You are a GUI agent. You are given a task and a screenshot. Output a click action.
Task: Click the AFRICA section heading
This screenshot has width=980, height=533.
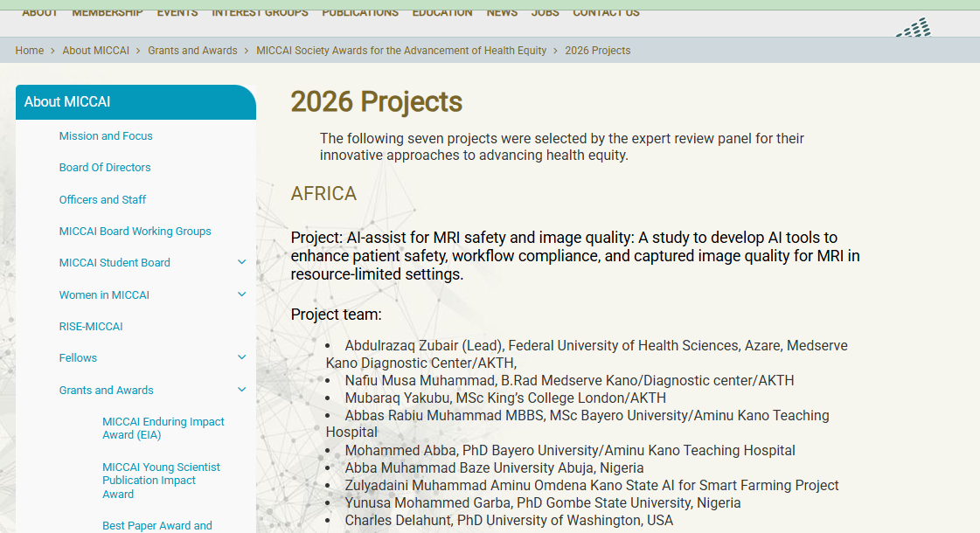click(323, 194)
